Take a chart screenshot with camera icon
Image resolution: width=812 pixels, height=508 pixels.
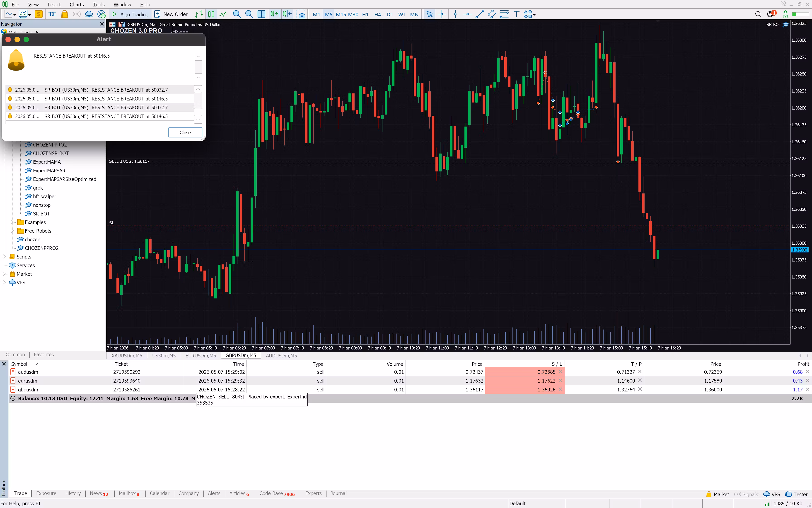point(301,14)
